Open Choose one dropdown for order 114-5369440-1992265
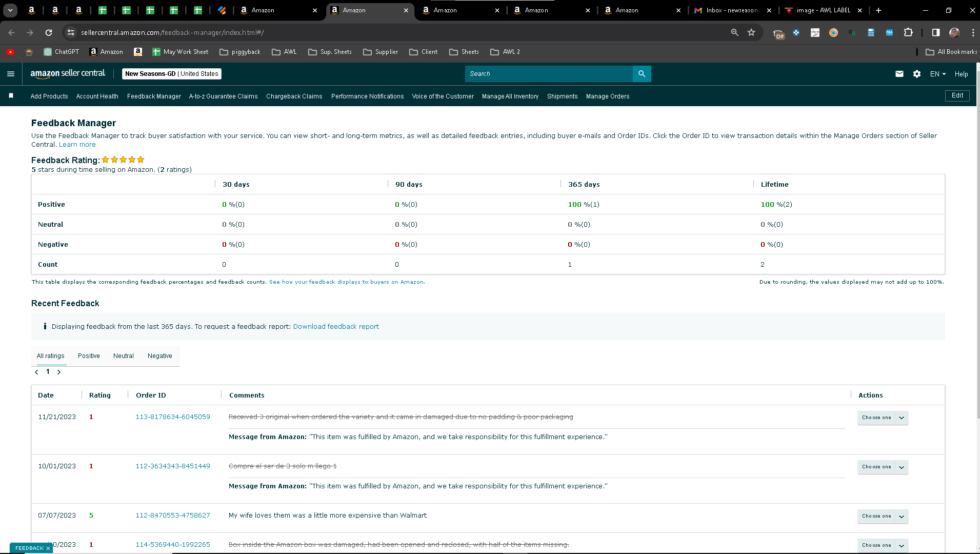This screenshot has width=980, height=554. pyautogui.click(x=883, y=545)
